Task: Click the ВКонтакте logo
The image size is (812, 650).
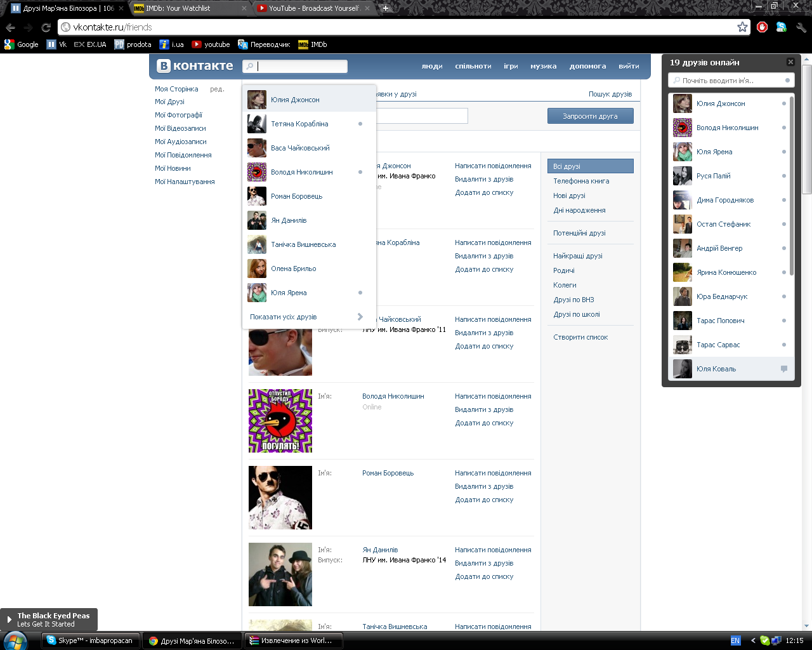Action: pos(195,66)
